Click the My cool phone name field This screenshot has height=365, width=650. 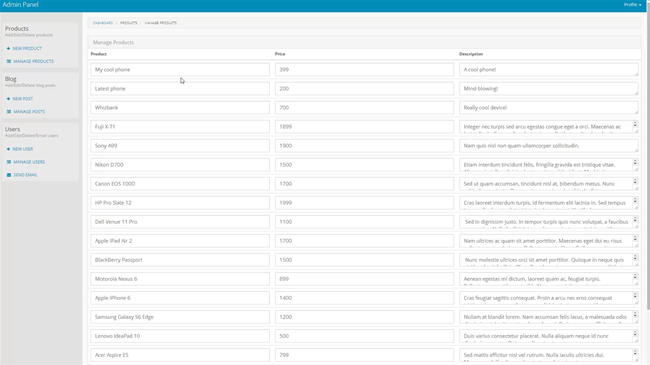click(180, 70)
